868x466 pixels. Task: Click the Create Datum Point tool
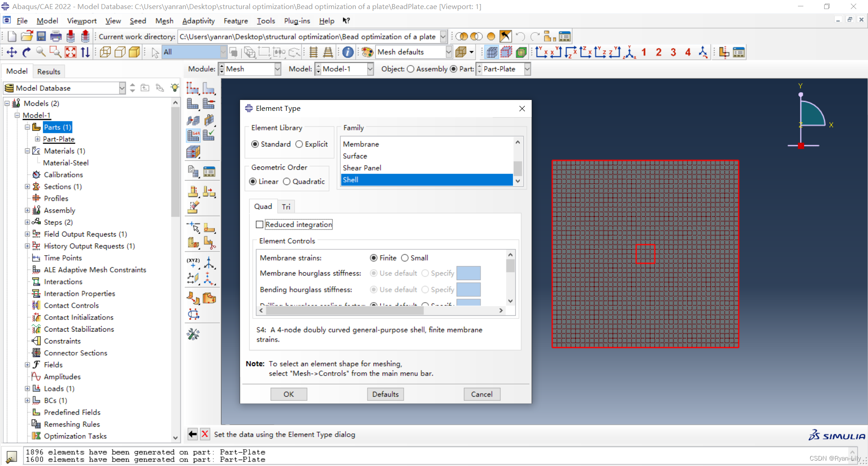tap(193, 262)
